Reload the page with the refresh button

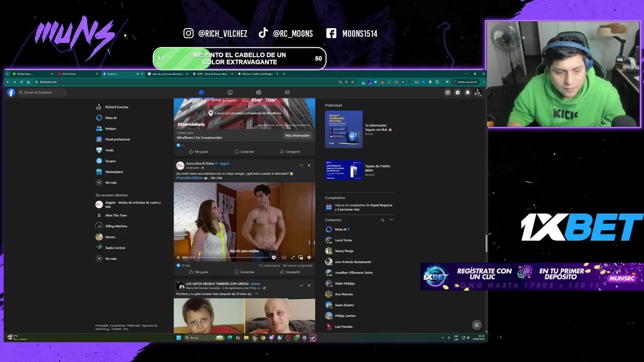21,82
